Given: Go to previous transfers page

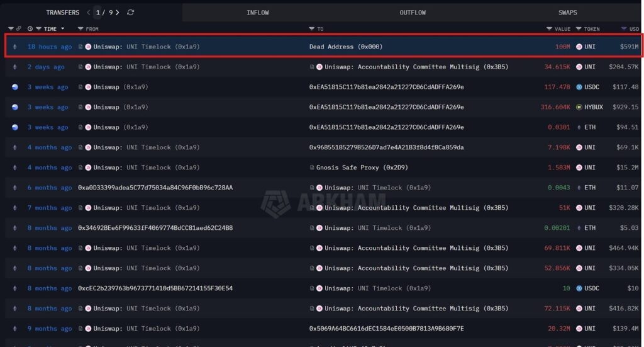Looking at the screenshot, I should [x=89, y=13].
